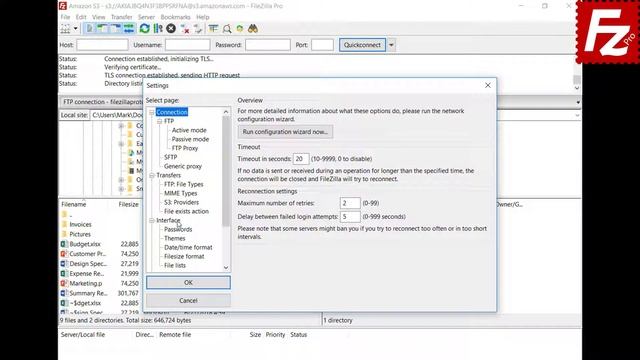
Task: Click the binoculars file search icon
Action: pyautogui.click(x=253, y=29)
